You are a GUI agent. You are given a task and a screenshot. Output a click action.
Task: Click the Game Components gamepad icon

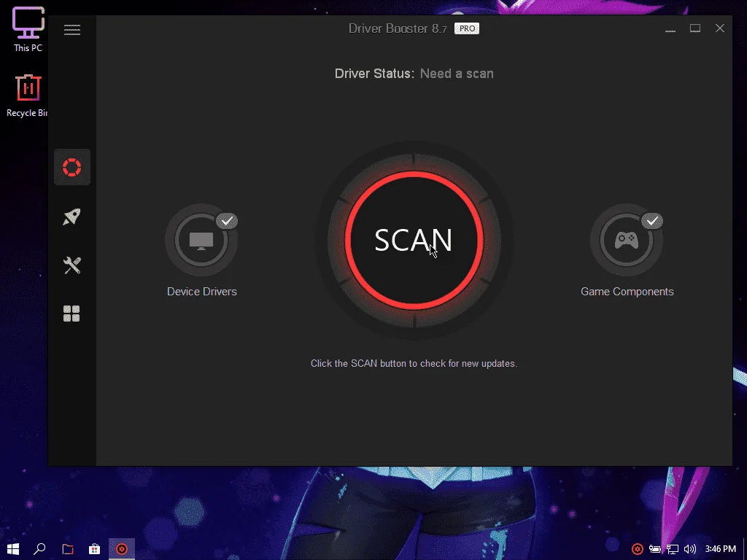627,240
